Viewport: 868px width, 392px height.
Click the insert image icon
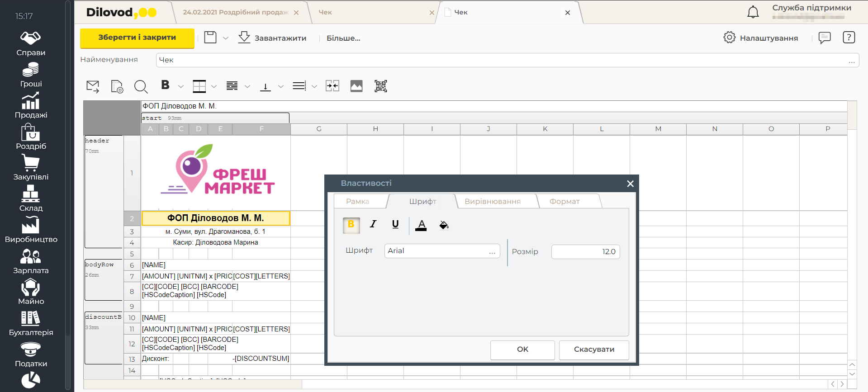point(356,86)
